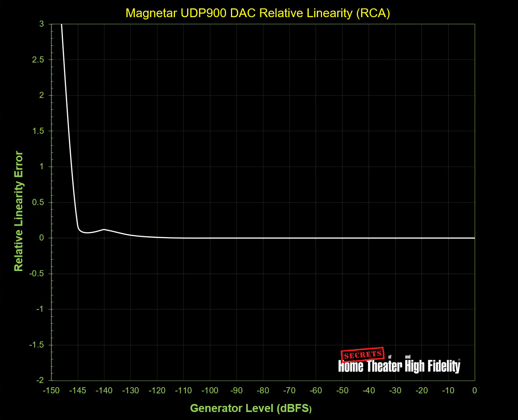Click the '-120' x-axis tick label
Image resolution: width=518 pixels, height=420 pixels.
click(157, 390)
